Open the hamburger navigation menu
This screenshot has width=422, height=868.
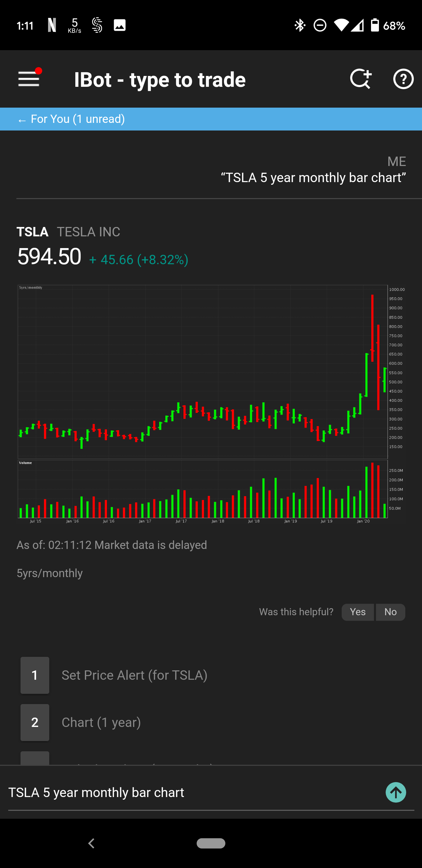[29, 79]
